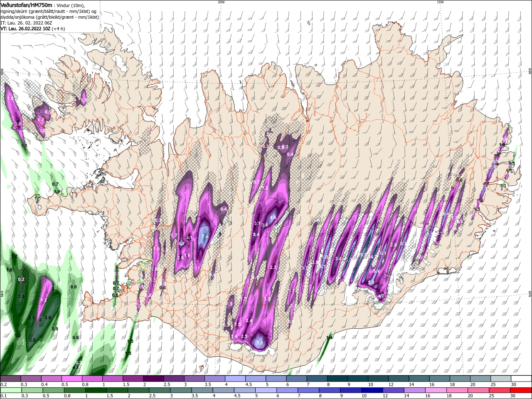Click the '20W' longitude label
Image resolution: width=532 pixels, height=399 pixels.
click(221, 2)
